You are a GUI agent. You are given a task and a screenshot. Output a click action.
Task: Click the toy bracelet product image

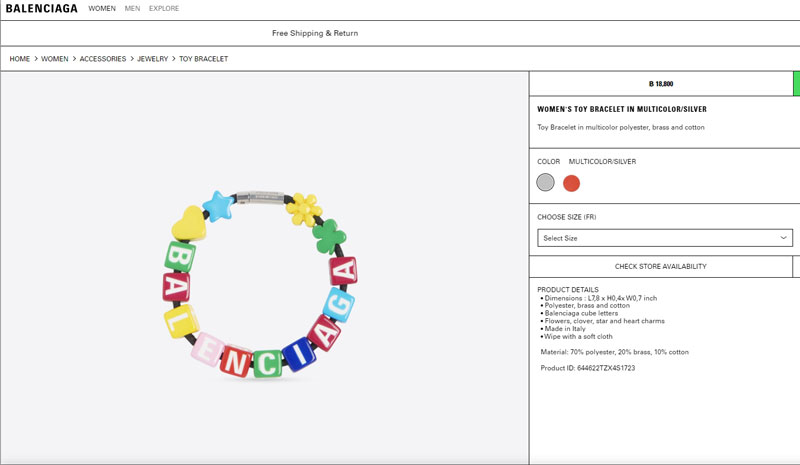click(260, 283)
